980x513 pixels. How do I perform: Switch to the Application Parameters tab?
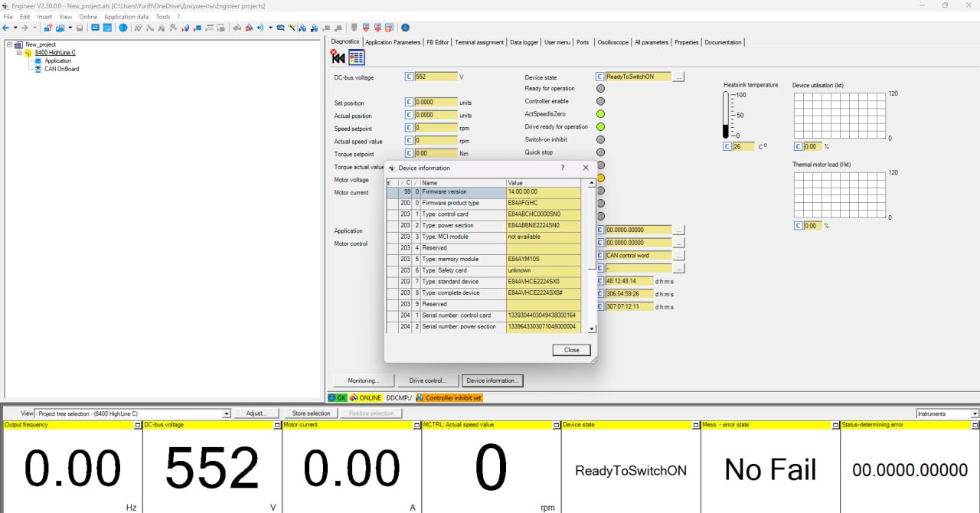click(x=393, y=42)
